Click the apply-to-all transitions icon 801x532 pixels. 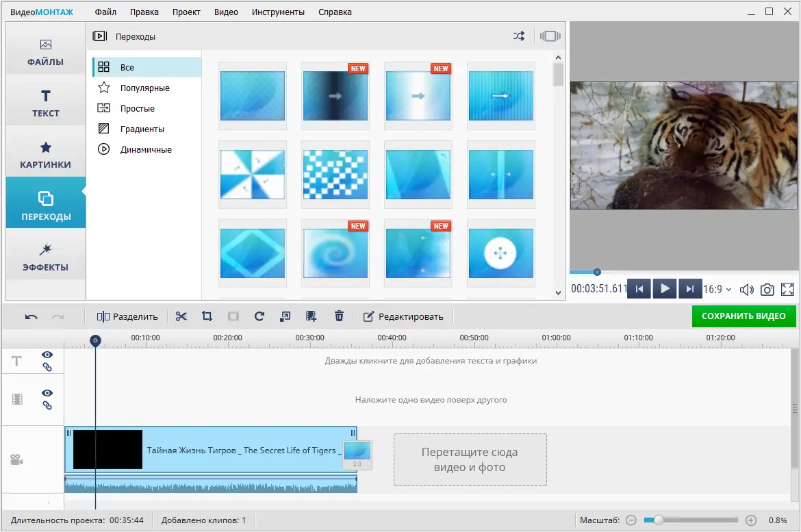[x=550, y=36]
